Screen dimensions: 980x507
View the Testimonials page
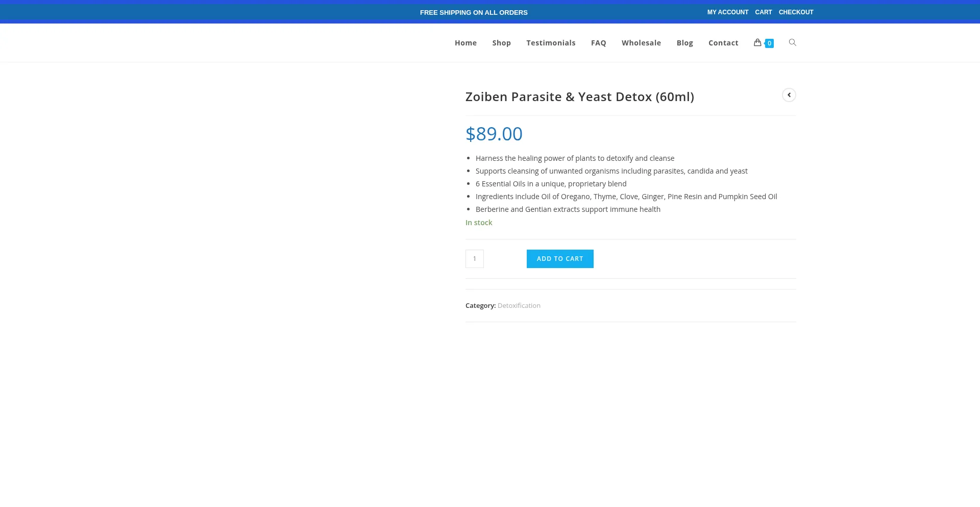click(551, 43)
